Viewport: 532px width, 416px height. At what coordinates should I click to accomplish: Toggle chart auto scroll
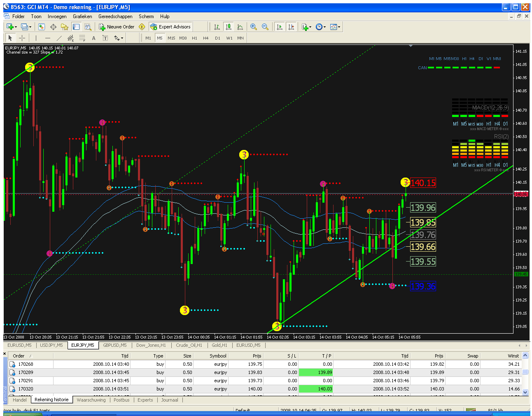280,27
